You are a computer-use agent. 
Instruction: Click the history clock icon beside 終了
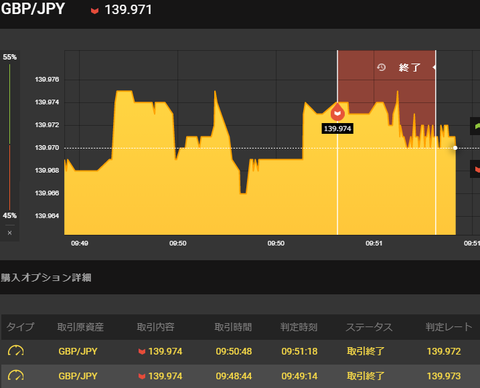[x=381, y=68]
